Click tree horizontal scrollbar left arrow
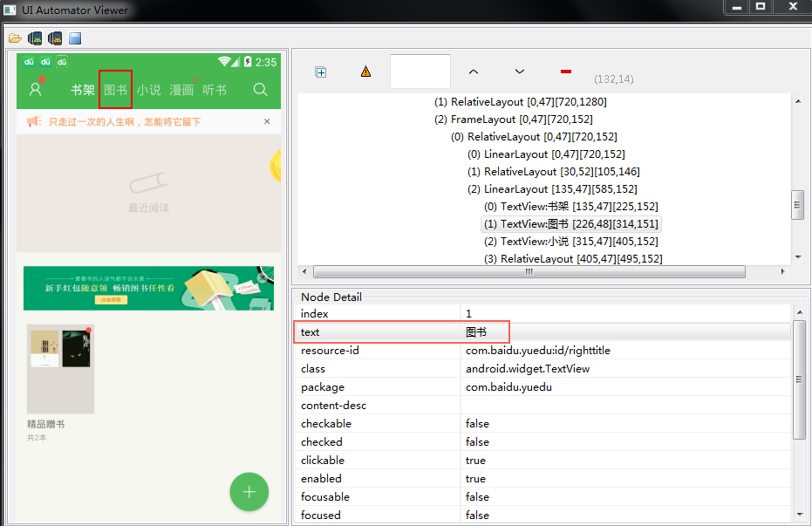This screenshot has width=812, height=526. pos(304,271)
